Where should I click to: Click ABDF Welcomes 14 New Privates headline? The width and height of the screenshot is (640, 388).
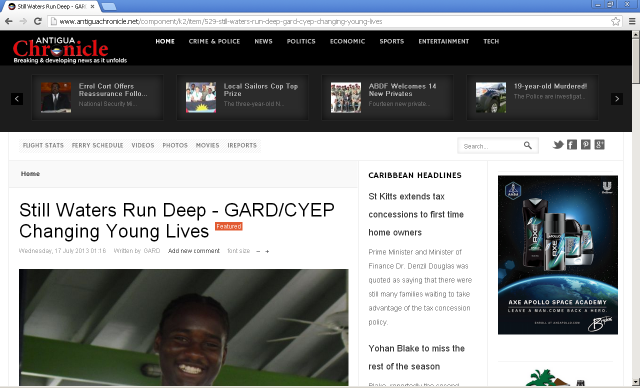[x=402, y=90]
